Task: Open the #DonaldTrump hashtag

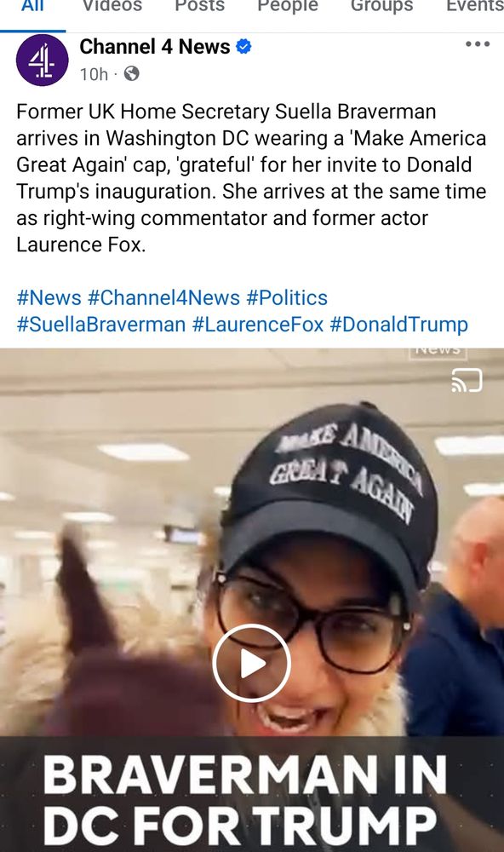Action: pyautogui.click(x=398, y=325)
